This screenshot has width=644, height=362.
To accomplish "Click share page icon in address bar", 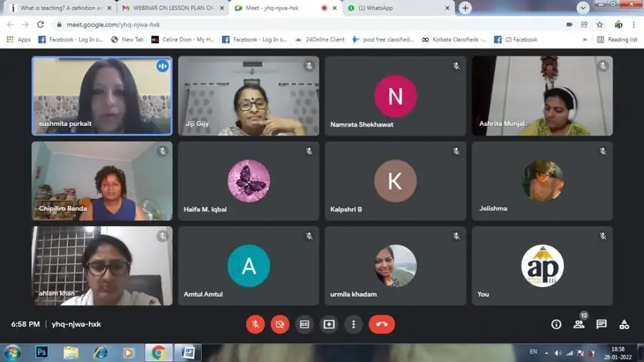I will 584,24.
